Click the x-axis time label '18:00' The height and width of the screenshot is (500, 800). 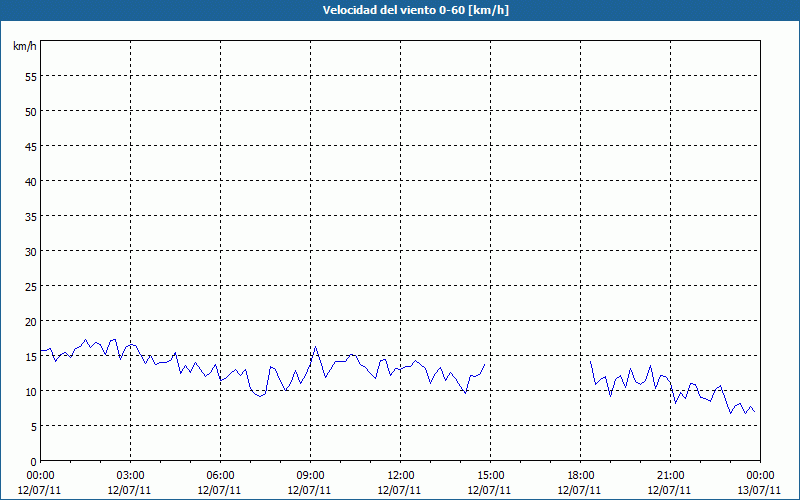(580, 476)
